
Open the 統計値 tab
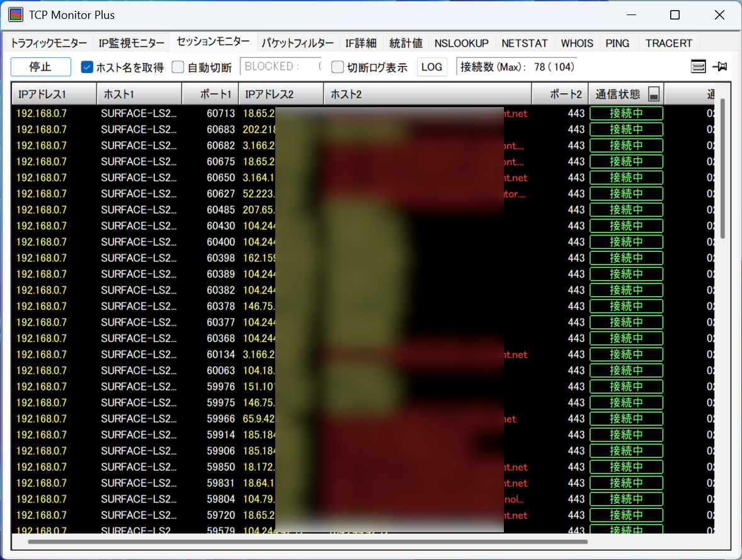406,43
